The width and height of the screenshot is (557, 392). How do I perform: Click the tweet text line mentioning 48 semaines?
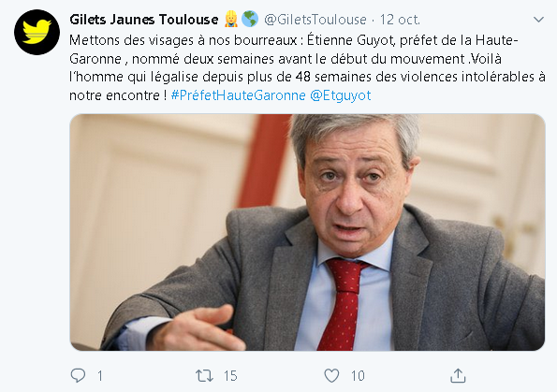tap(307, 77)
